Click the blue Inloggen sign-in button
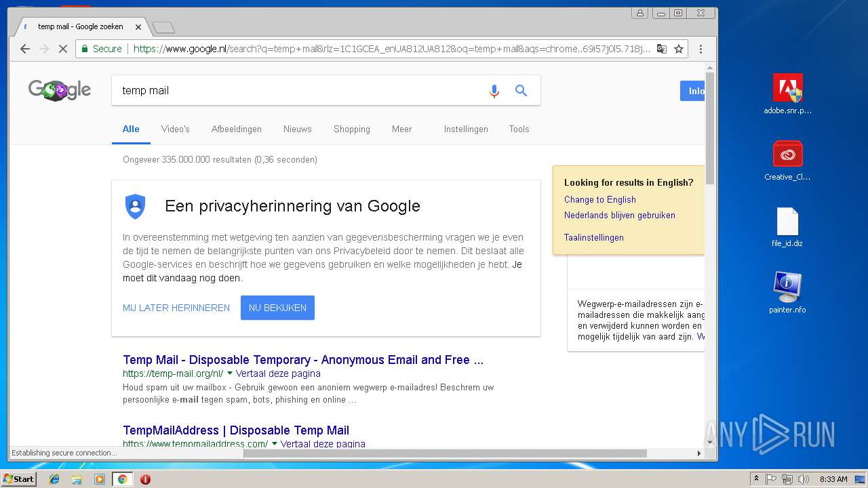868x488 pixels. 692,91
